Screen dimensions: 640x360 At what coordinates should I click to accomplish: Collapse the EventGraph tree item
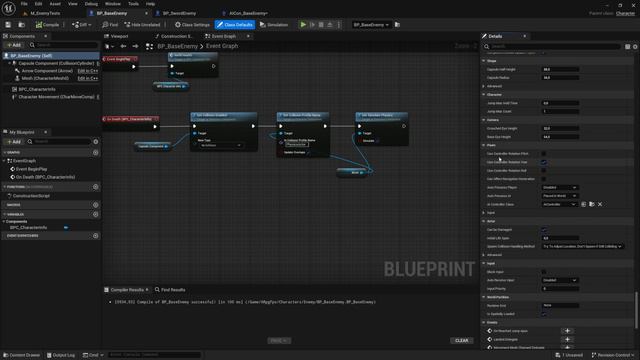point(4,161)
